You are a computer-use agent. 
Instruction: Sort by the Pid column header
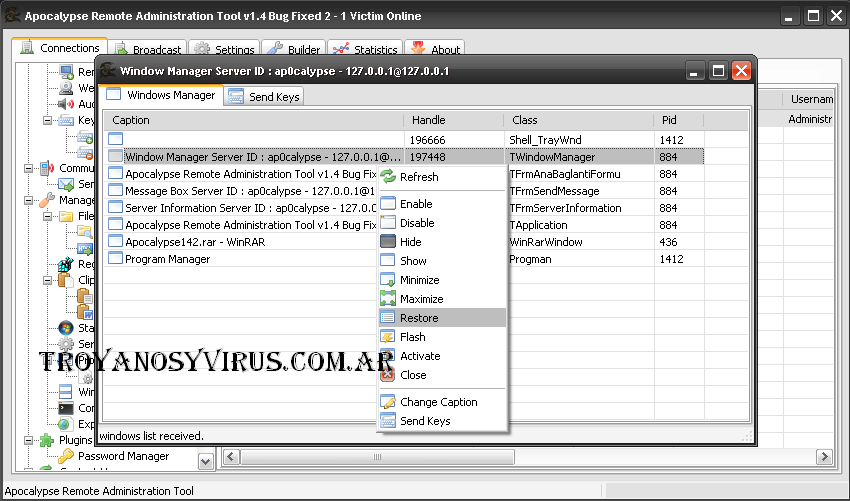coord(679,120)
